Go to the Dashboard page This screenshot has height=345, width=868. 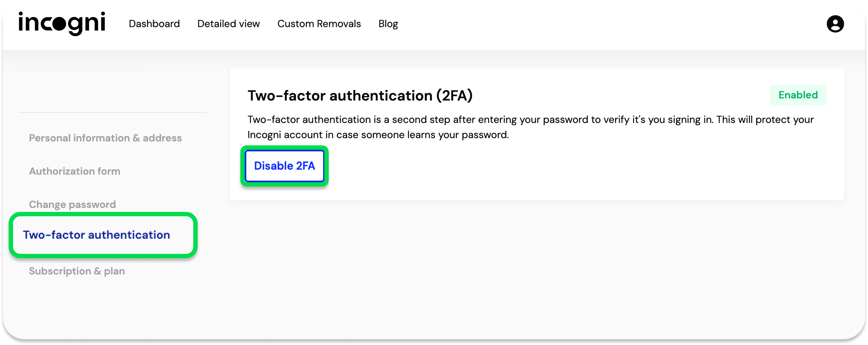coord(154,24)
